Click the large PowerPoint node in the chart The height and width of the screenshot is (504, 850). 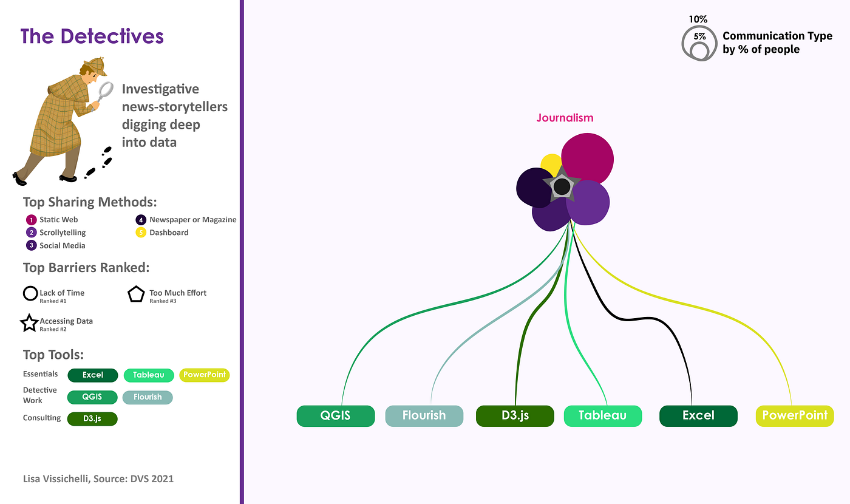point(795,416)
